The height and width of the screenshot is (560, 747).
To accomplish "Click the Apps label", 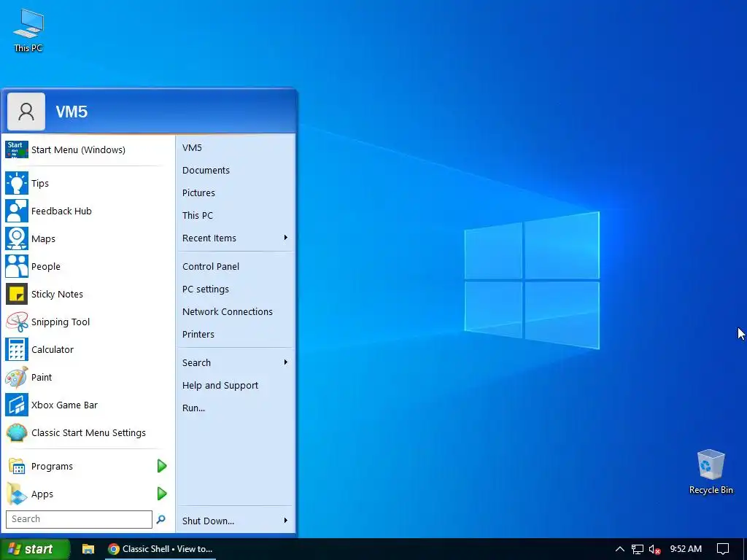I will 42,494.
